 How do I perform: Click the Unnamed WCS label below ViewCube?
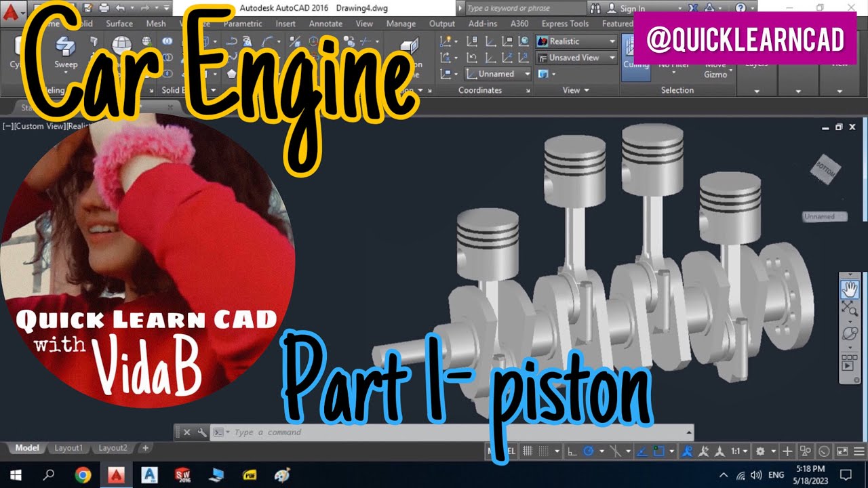click(x=825, y=217)
